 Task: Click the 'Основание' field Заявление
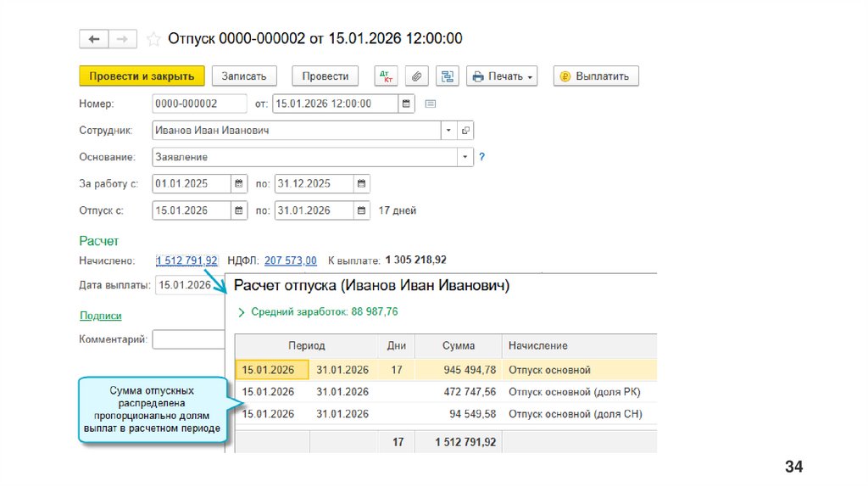tap(304, 157)
